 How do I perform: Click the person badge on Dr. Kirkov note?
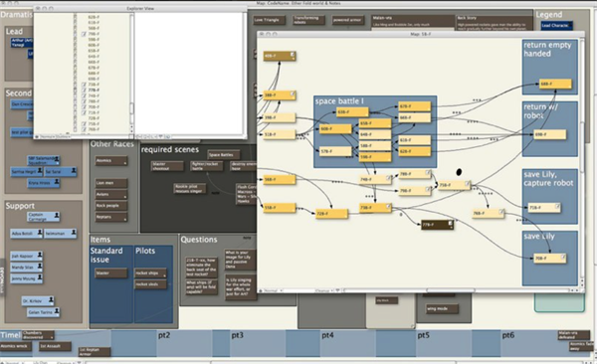51,300
